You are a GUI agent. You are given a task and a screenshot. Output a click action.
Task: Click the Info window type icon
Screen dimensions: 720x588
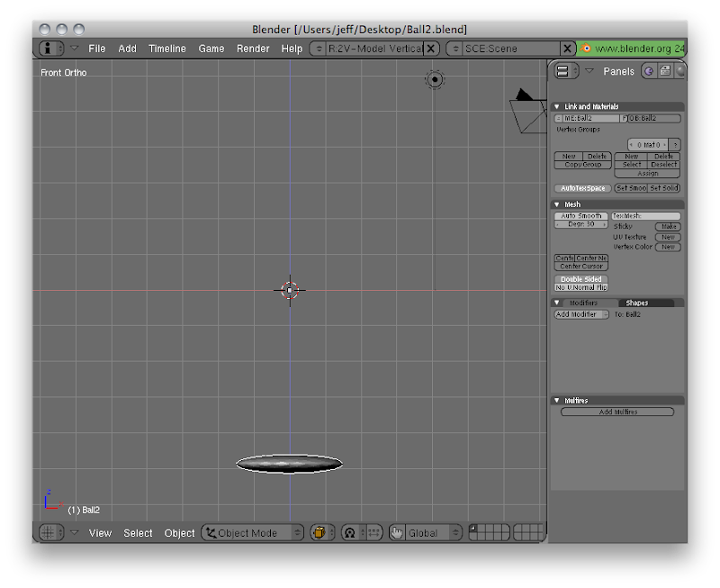[48, 49]
